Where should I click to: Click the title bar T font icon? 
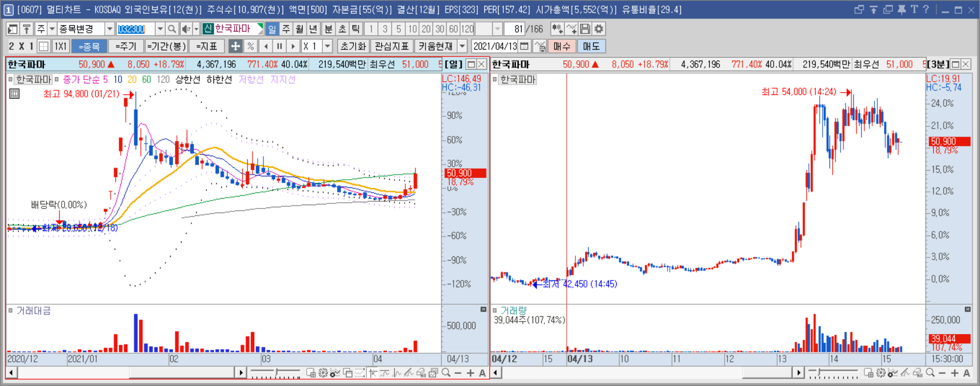914,9
